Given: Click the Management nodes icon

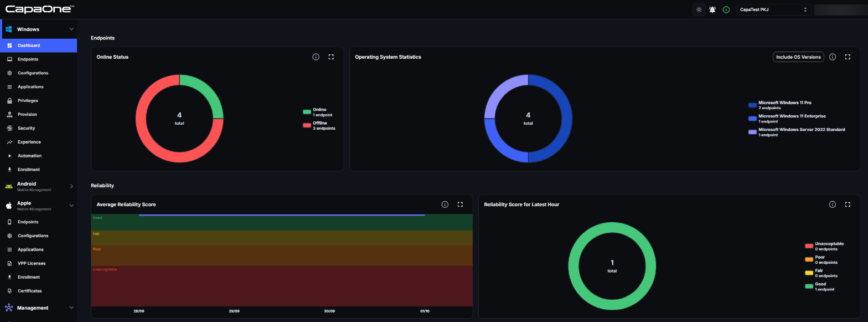Looking at the screenshot, I should (x=9, y=308).
